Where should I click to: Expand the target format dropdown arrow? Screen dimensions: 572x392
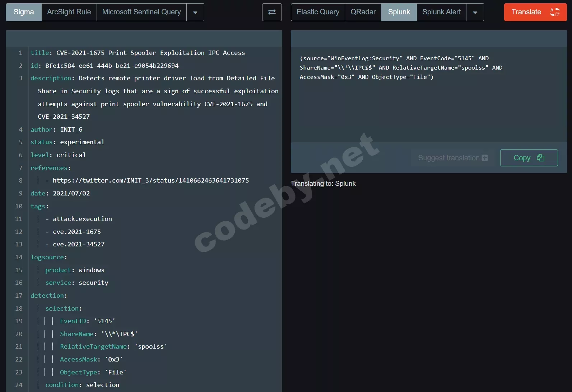(475, 12)
